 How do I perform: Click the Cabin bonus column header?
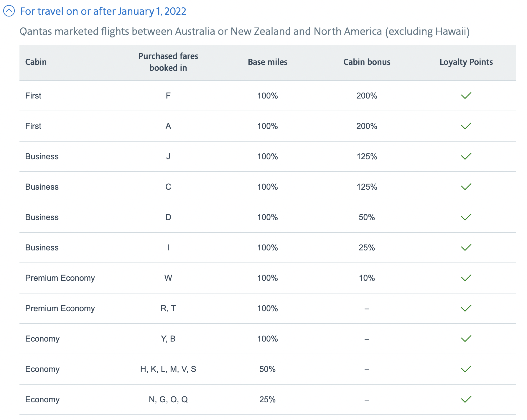click(x=367, y=62)
